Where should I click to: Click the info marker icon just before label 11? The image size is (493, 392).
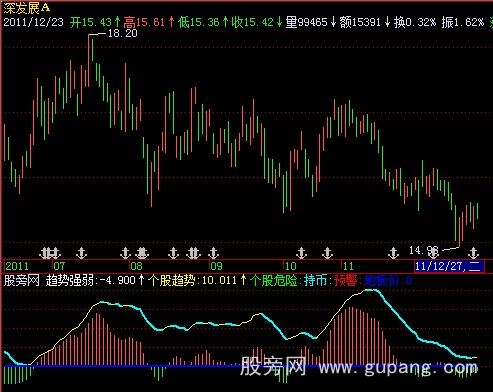click(x=327, y=253)
